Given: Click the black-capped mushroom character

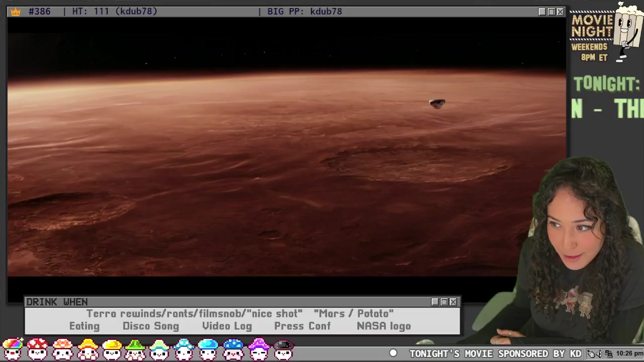Looking at the screenshot, I should pyautogui.click(x=283, y=349).
